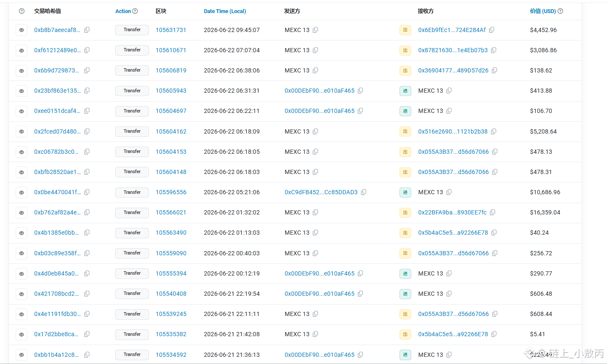This screenshot has height=364, width=607.
Task: Select timestamp 2026-06-21 21:42:08
Action: [232, 334]
